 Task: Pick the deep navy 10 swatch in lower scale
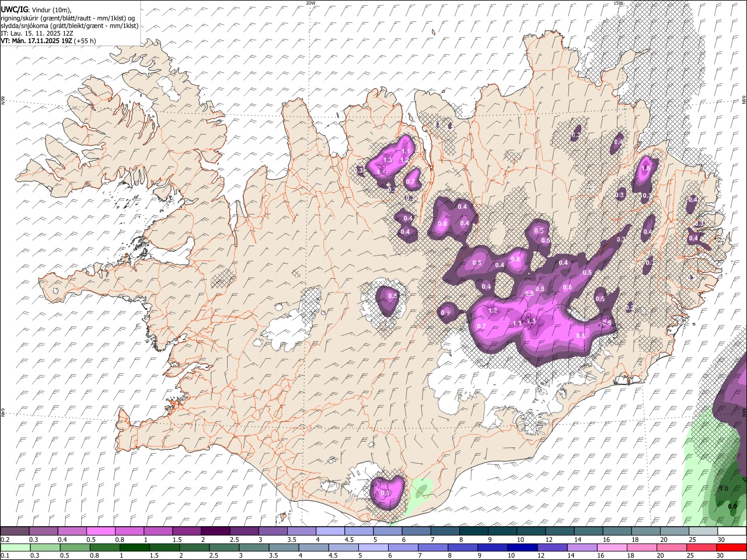tap(522, 547)
